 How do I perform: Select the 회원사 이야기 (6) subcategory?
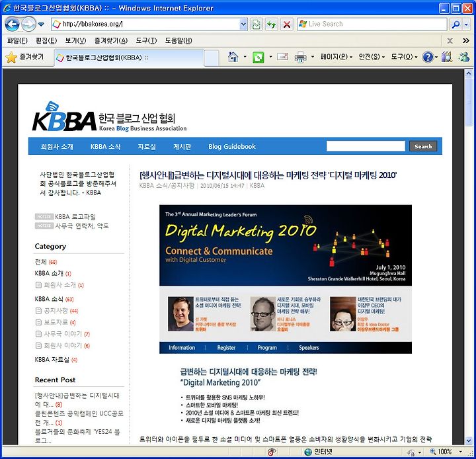click(67, 345)
